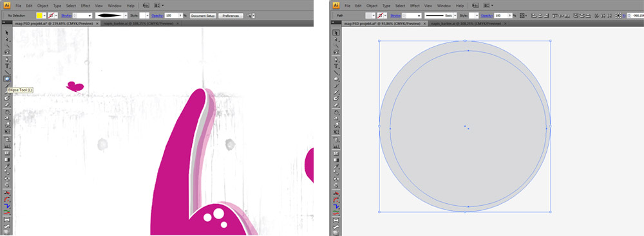Screen dimensions: 644x236
Task: Select the Direct Selection tool in left window
Action: tap(7, 39)
